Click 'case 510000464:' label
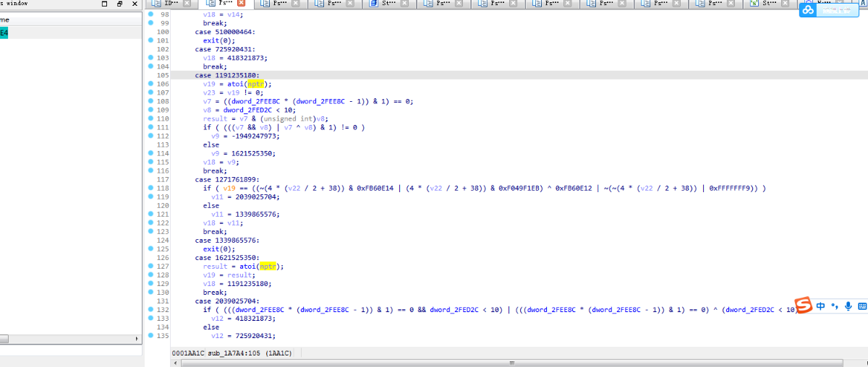868x367 pixels. pos(225,32)
